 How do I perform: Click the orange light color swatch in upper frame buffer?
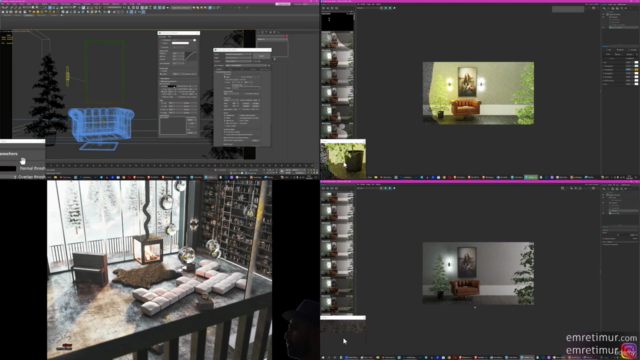click(x=636, y=70)
